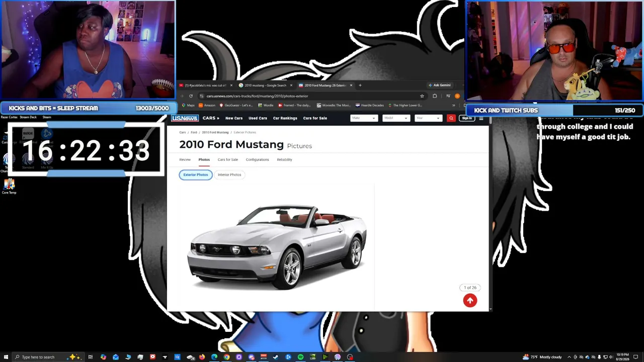Select the Photos tab
The height and width of the screenshot is (362, 644).
click(204, 160)
